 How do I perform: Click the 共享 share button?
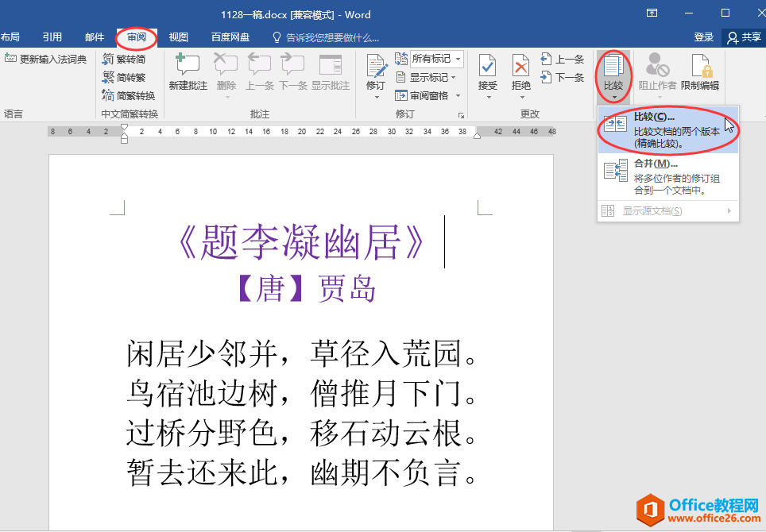[744, 37]
